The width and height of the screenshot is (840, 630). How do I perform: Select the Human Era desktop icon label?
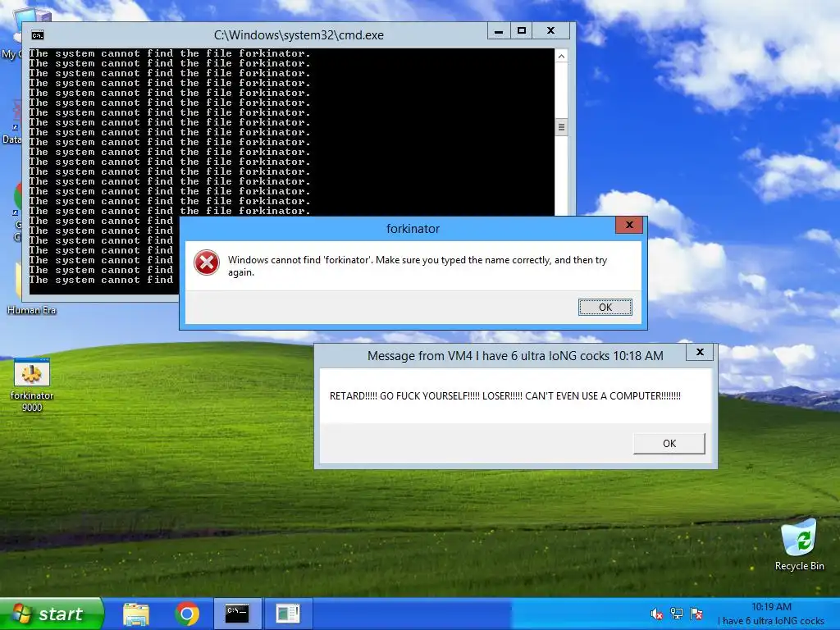(x=32, y=310)
